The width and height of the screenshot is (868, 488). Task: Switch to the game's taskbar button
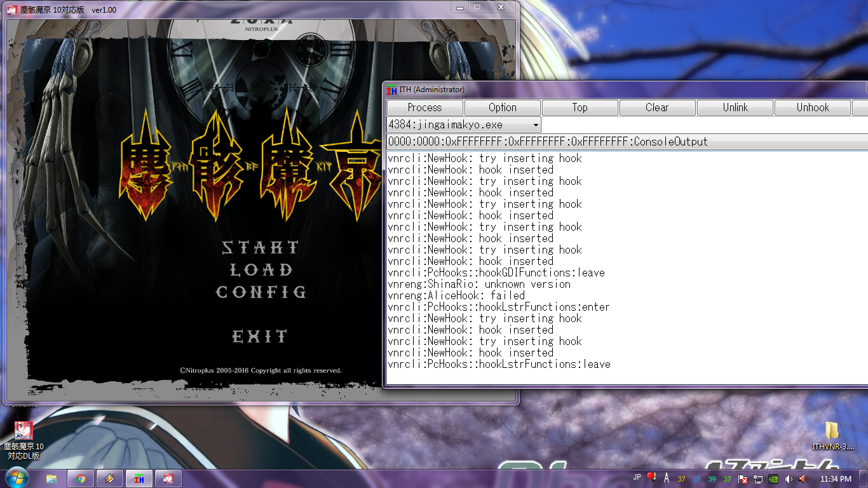tap(168, 478)
